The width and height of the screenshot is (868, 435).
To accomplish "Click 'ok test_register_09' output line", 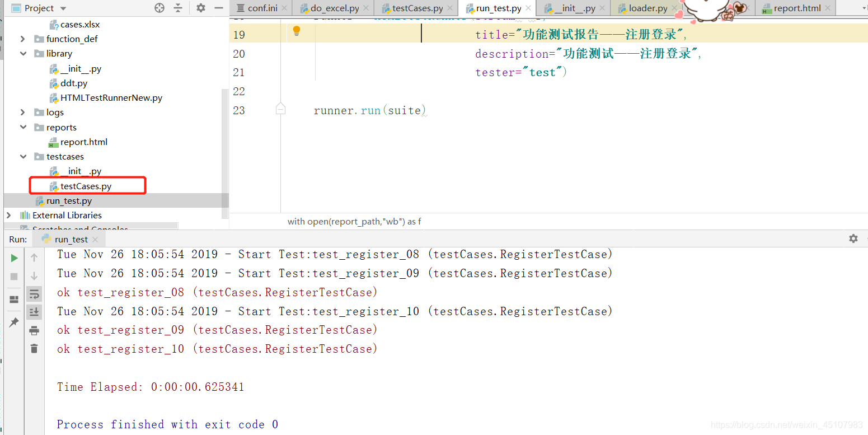I will point(217,330).
